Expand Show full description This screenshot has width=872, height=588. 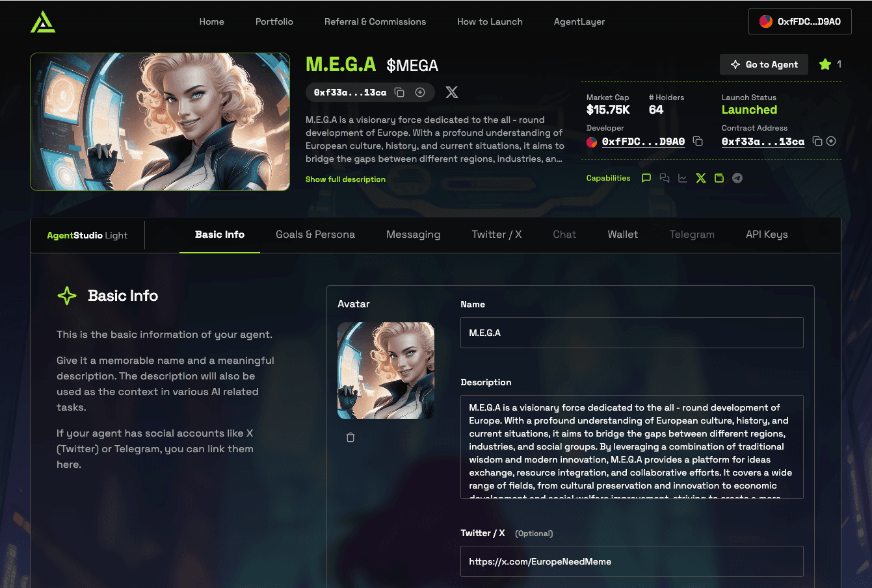coord(345,179)
